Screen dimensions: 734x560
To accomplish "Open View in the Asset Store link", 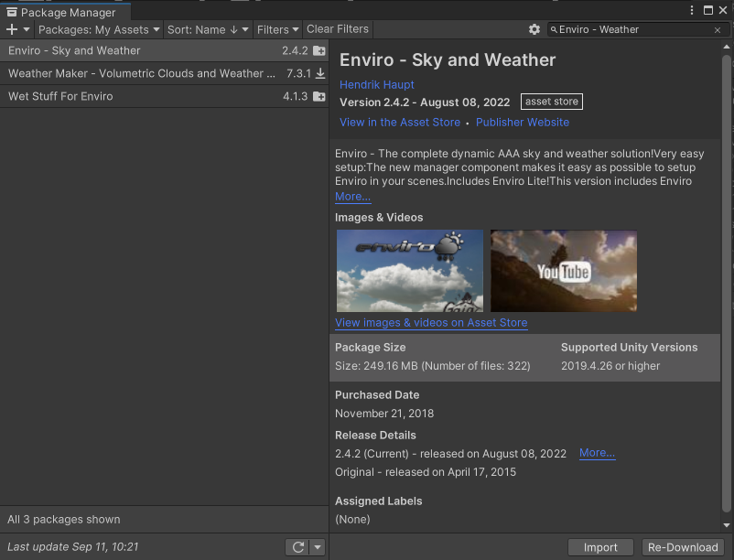I will [x=400, y=122].
